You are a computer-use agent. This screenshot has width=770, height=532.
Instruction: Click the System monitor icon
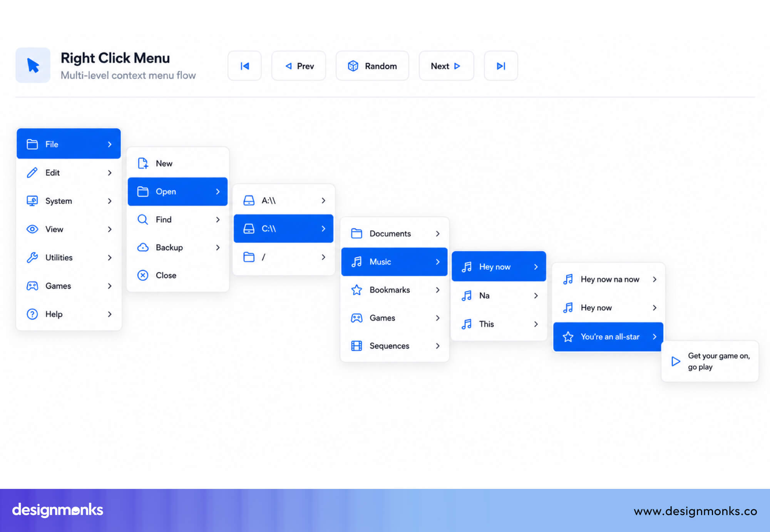pos(32,201)
